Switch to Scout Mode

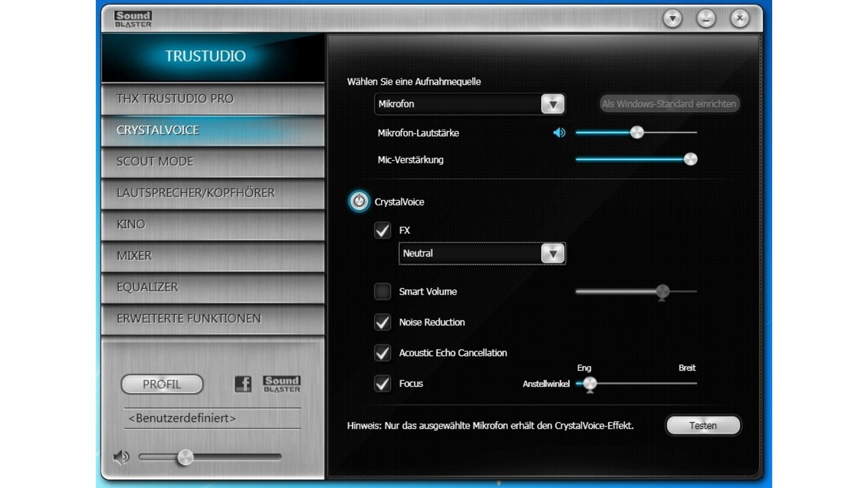(x=213, y=161)
